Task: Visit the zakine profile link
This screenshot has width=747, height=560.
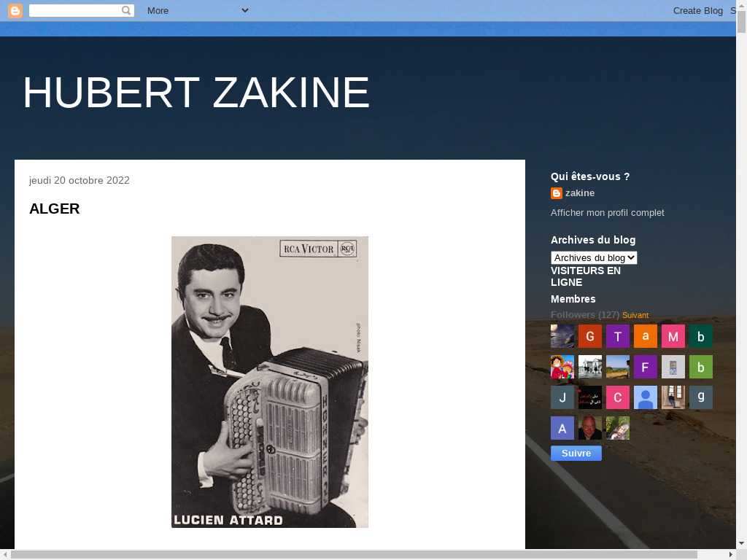Action: click(580, 192)
